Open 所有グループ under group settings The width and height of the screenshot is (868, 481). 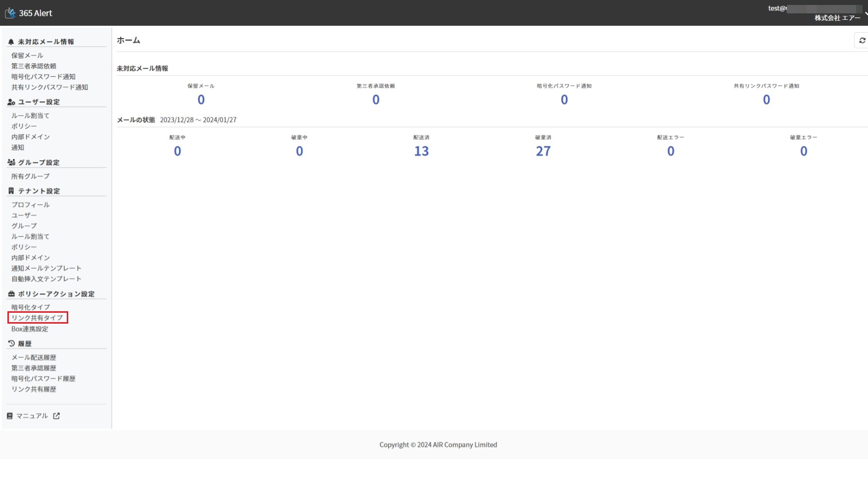pyautogui.click(x=31, y=176)
